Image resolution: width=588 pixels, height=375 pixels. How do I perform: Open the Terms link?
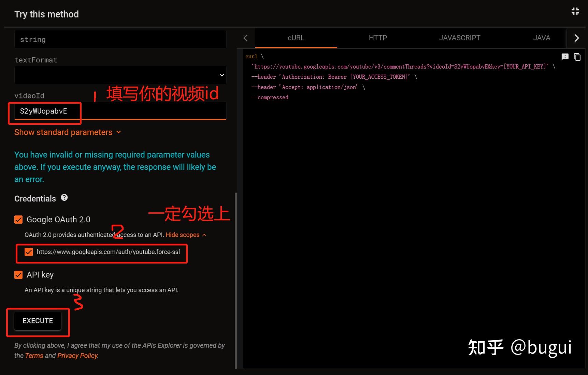34,356
